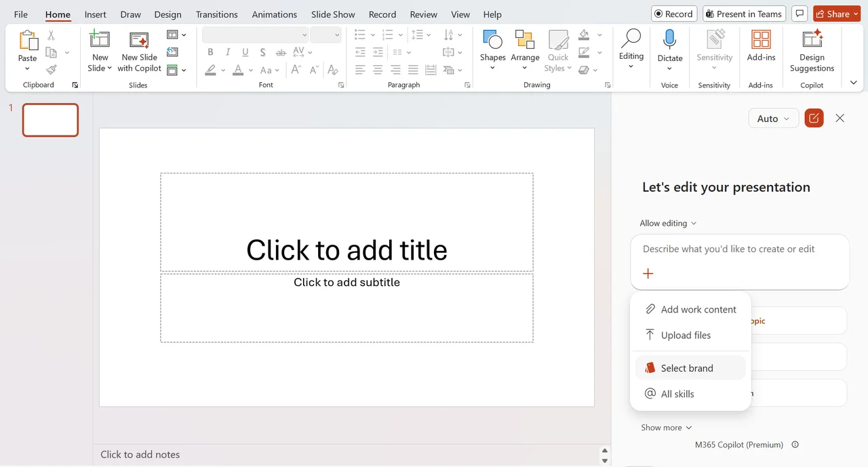This screenshot has width=868, height=467.
Task: Toggle Strikethrough formatting
Action: pos(281,52)
